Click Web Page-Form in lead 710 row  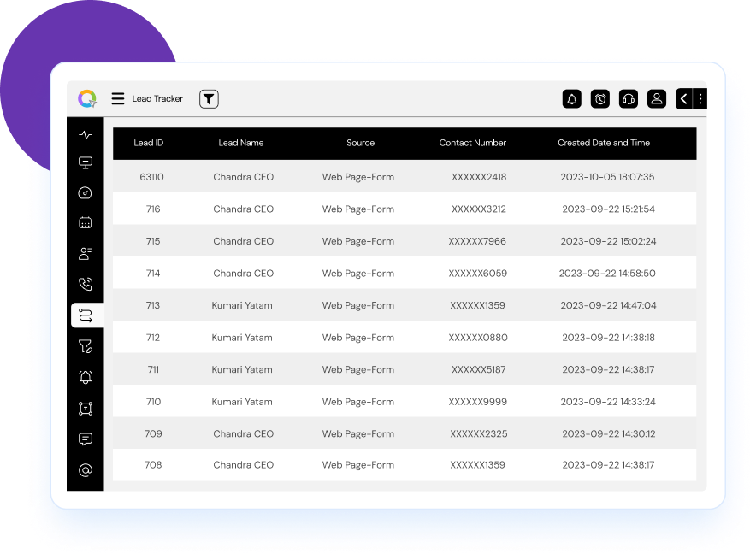[358, 402]
